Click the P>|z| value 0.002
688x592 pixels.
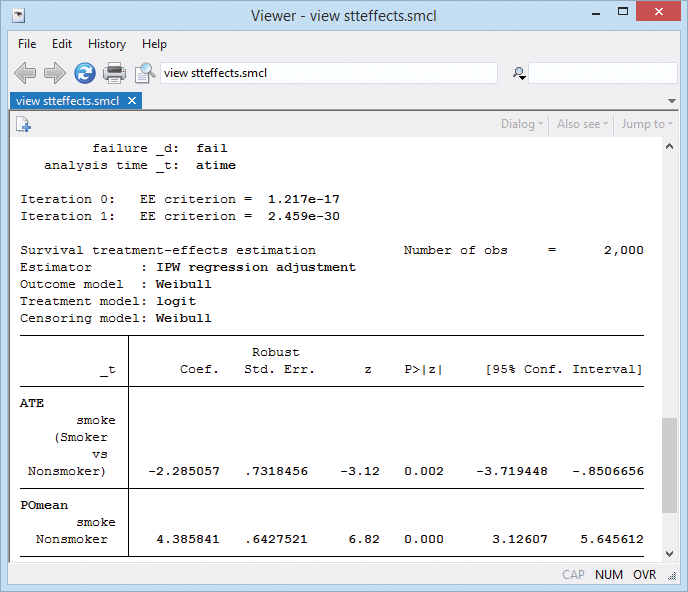click(x=424, y=471)
